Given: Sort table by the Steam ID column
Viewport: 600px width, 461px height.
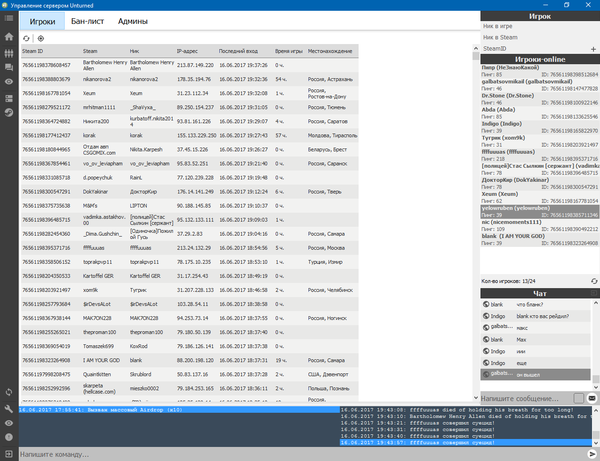Looking at the screenshot, I should 50,50.
